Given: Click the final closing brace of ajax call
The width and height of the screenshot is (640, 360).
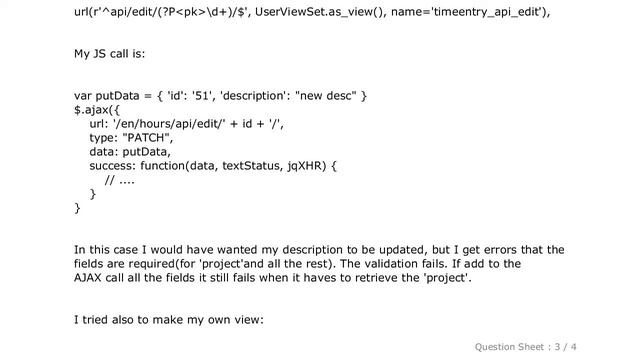Looking at the screenshot, I should tap(77, 208).
